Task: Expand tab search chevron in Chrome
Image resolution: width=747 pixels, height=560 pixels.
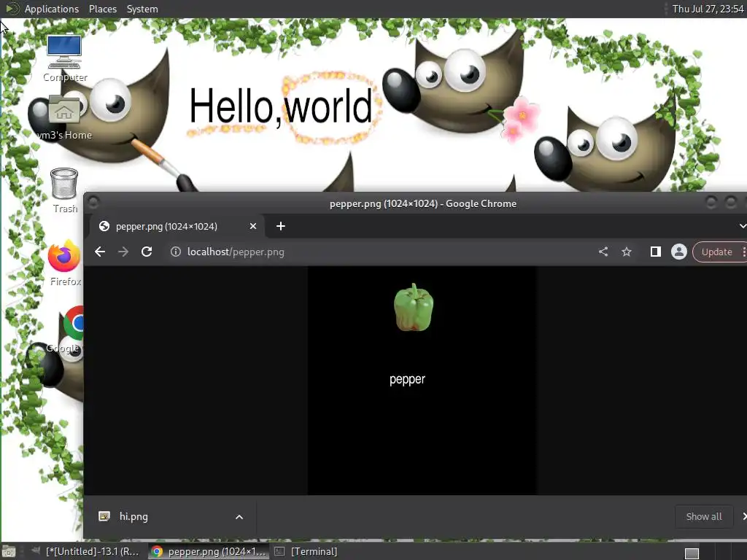Action: click(742, 226)
